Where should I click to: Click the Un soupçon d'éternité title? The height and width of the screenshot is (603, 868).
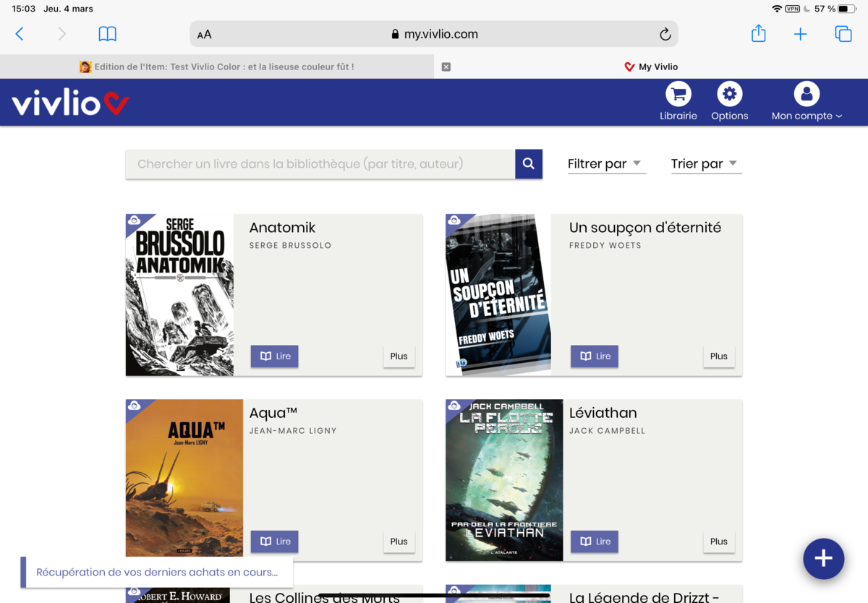tap(645, 228)
